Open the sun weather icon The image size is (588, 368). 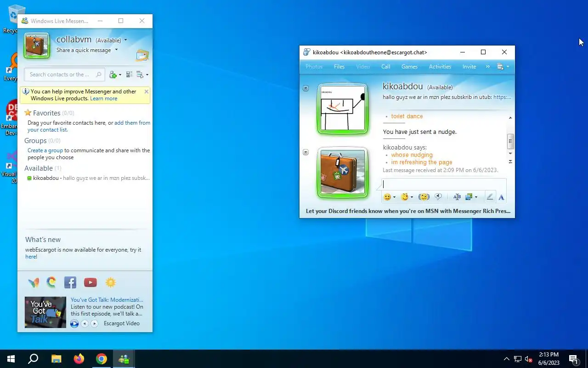(x=111, y=282)
